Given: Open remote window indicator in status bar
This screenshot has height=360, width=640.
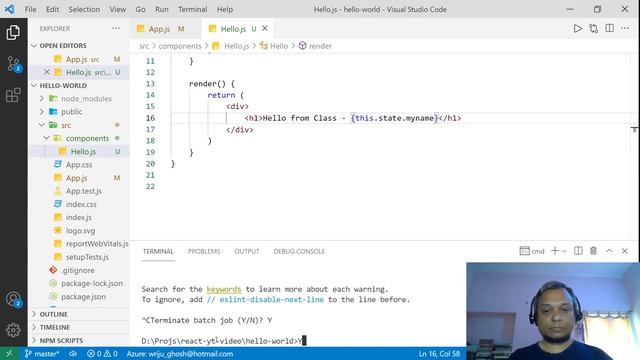Looking at the screenshot, I should pyautogui.click(x=9, y=353).
